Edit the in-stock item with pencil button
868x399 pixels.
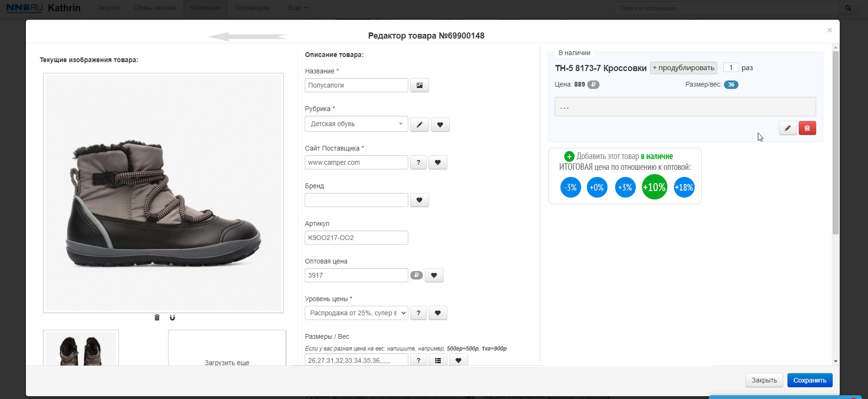tap(787, 128)
